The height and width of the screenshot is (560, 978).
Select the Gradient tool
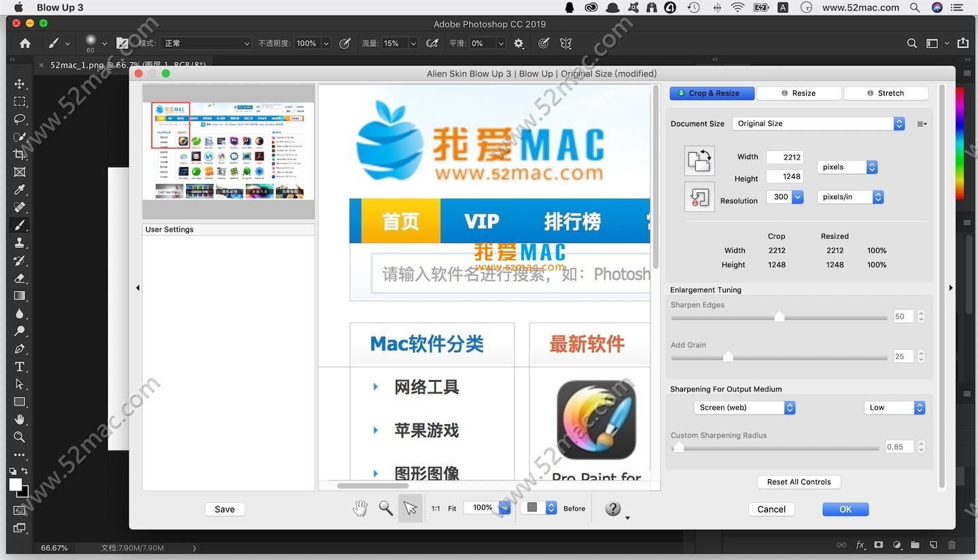pos(20,296)
